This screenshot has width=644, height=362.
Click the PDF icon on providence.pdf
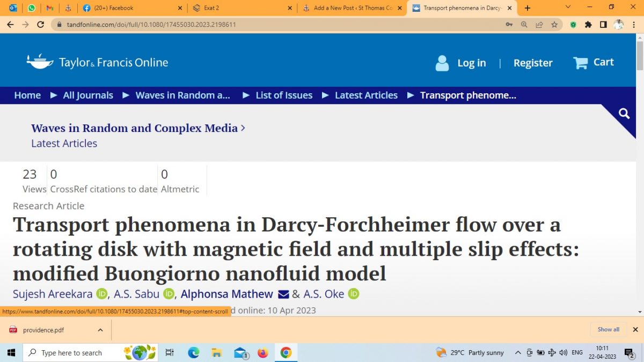12,330
